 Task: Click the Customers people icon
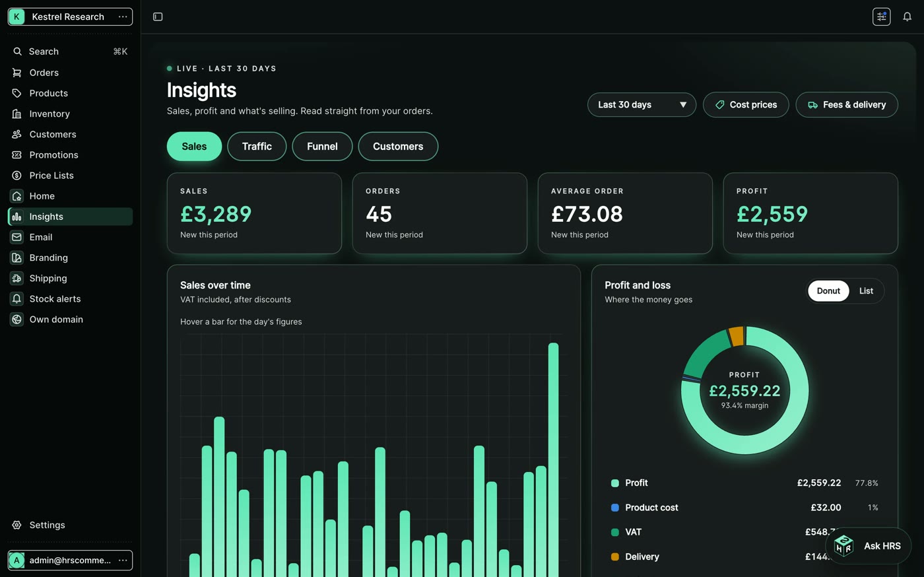pyautogui.click(x=17, y=134)
